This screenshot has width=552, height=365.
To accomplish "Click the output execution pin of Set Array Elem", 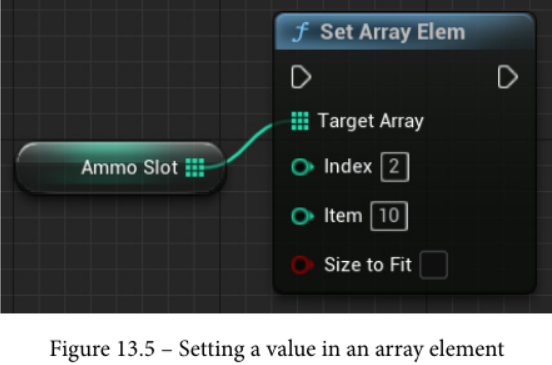I will 508,77.
